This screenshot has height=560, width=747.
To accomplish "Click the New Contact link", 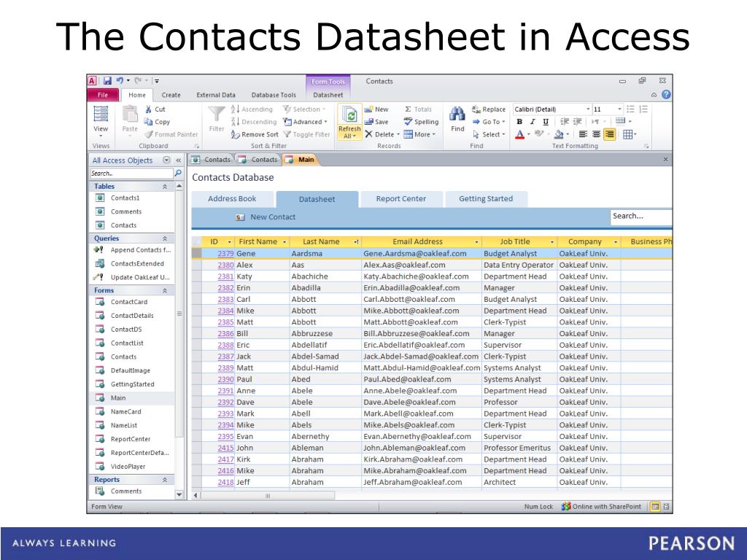I will pos(273,217).
